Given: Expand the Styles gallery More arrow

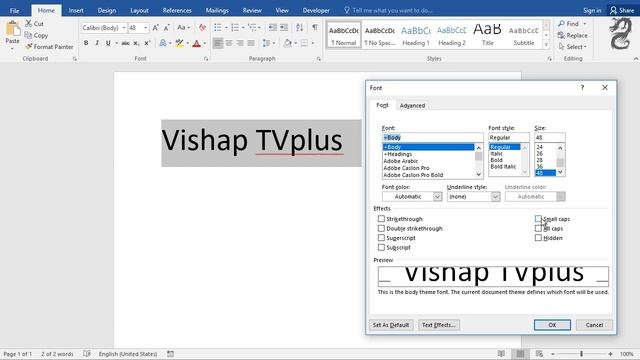Looking at the screenshot, I should click(x=546, y=44).
